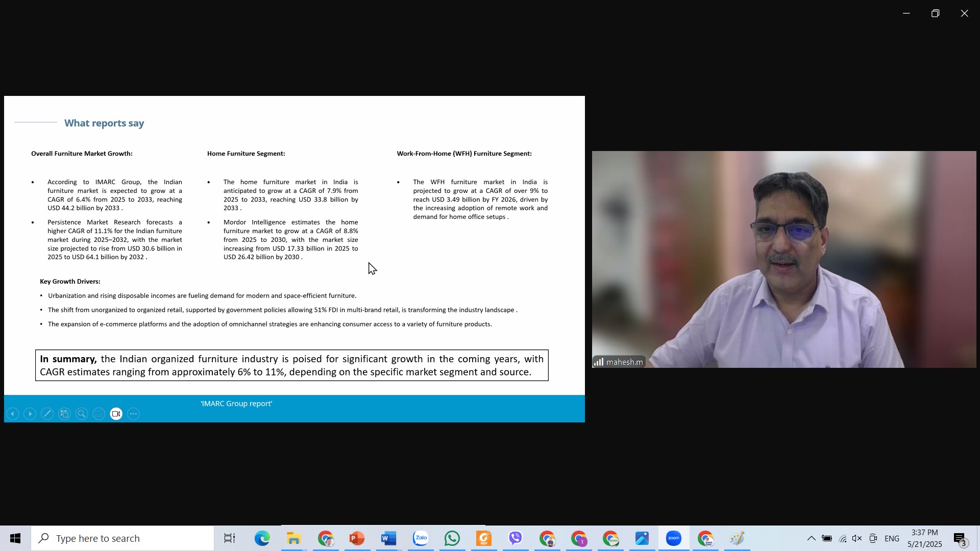Open ENG language input selector
Screen dimensions: 980x551
[x=892, y=538]
